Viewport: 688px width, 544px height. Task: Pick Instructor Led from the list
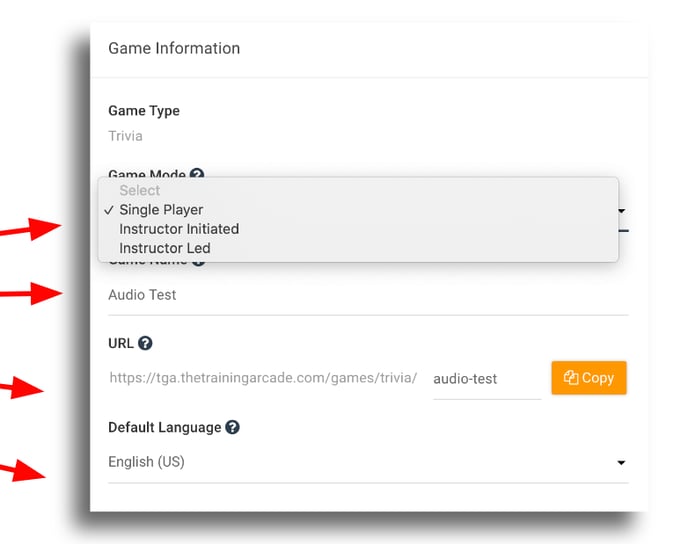(x=165, y=248)
